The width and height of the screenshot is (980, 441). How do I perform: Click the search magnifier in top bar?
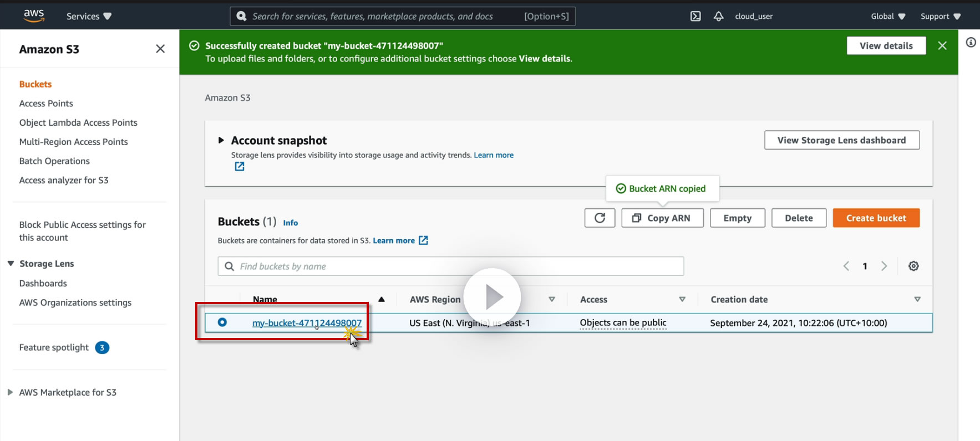point(241,16)
